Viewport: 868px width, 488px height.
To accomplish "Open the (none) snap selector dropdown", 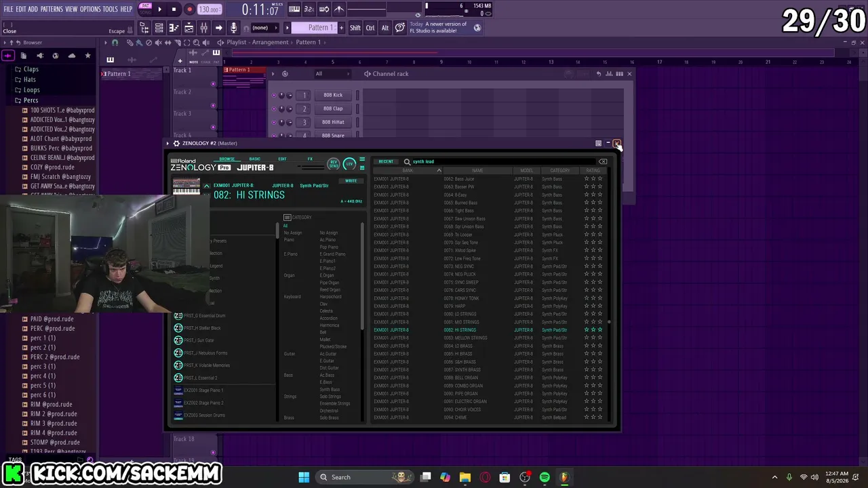I will pos(264,28).
